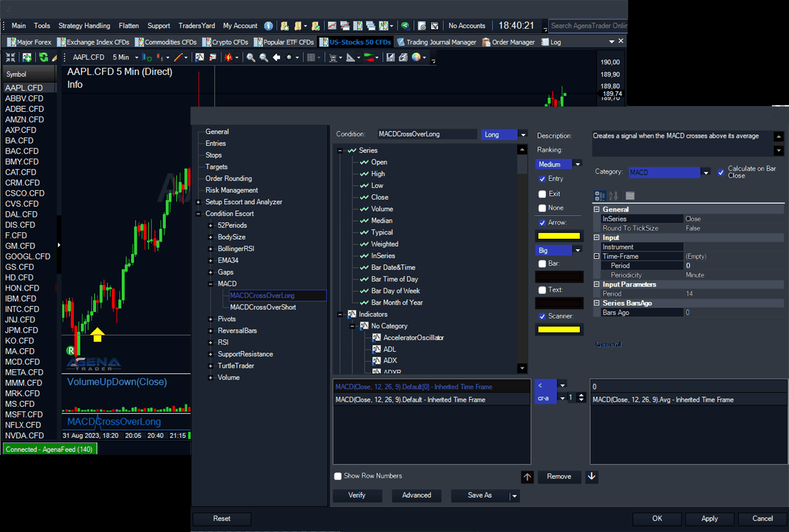Click the Save As button

[x=479, y=496]
